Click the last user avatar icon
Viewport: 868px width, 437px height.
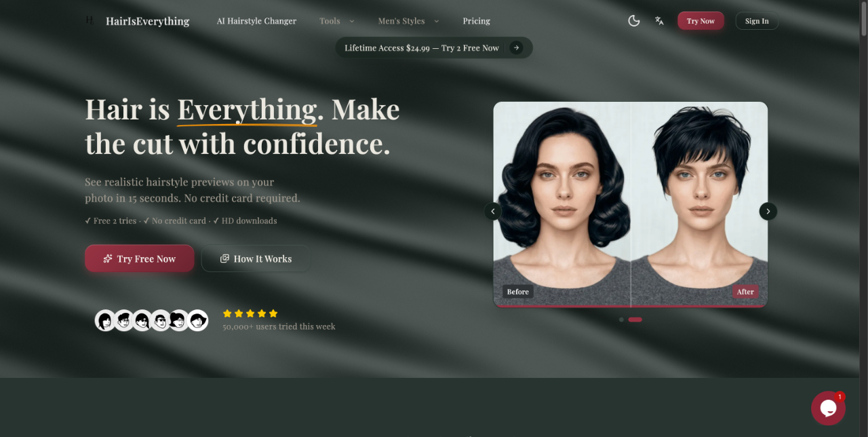(x=198, y=320)
